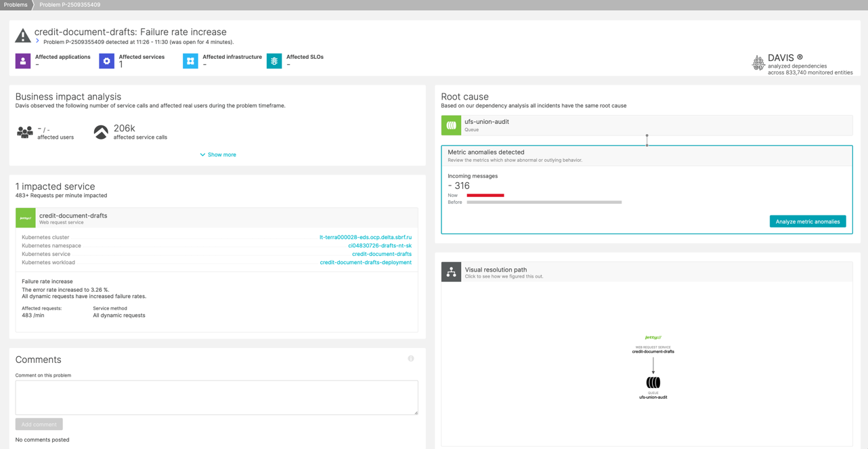Open the Problems breadcrumb
This screenshot has width=868, height=449.
[15, 5]
